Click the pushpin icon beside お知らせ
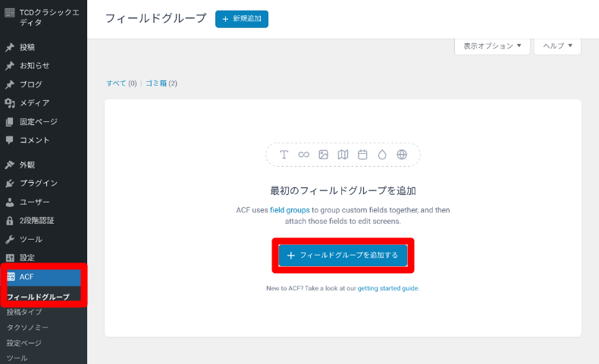599x364 pixels. pyautogui.click(x=10, y=66)
